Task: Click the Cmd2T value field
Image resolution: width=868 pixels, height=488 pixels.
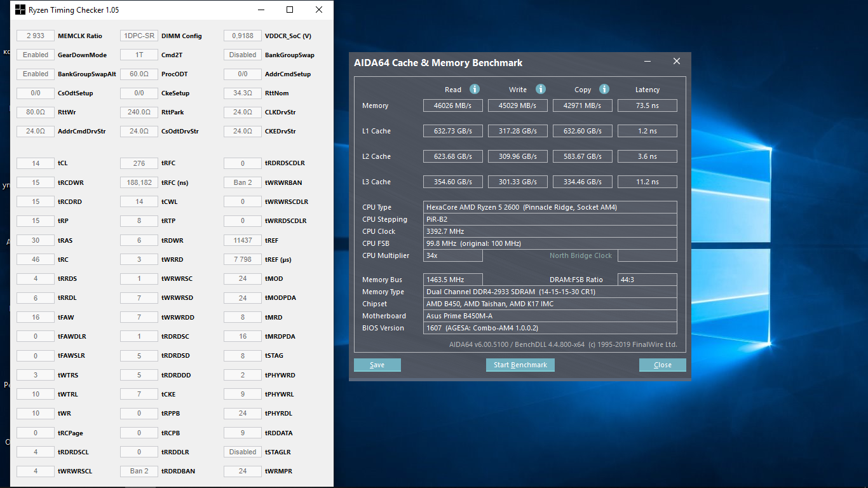Action: (139, 55)
